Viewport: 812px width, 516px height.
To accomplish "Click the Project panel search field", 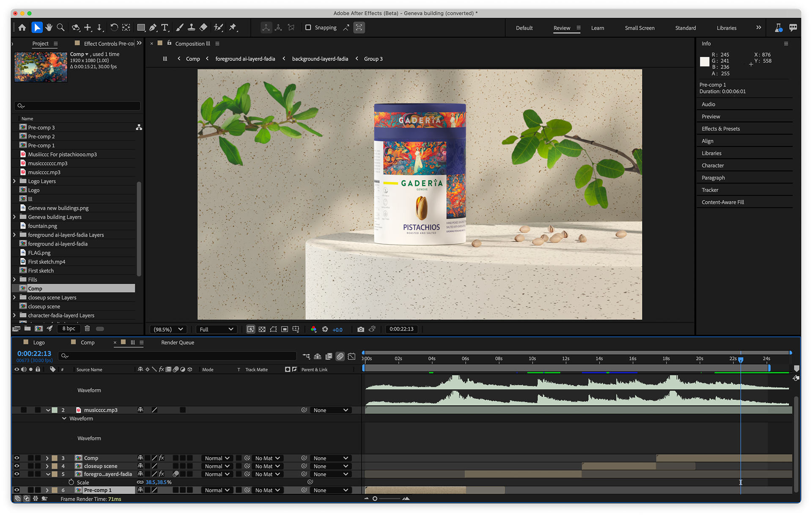I will click(77, 106).
